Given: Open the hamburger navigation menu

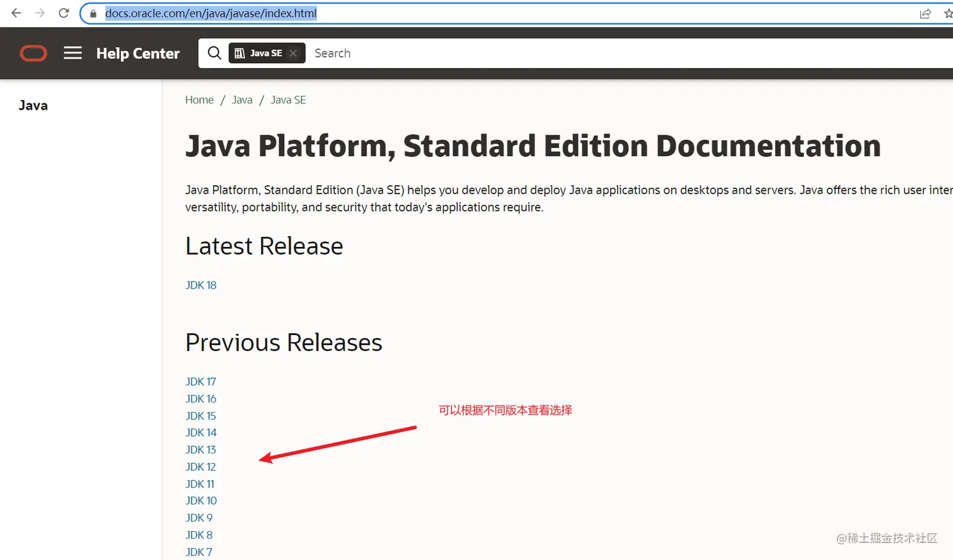Looking at the screenshot, I should [x=73, y=53].
